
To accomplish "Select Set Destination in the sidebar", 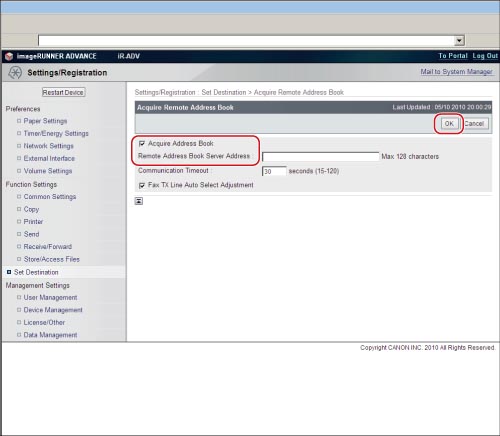I will (36, 272).
